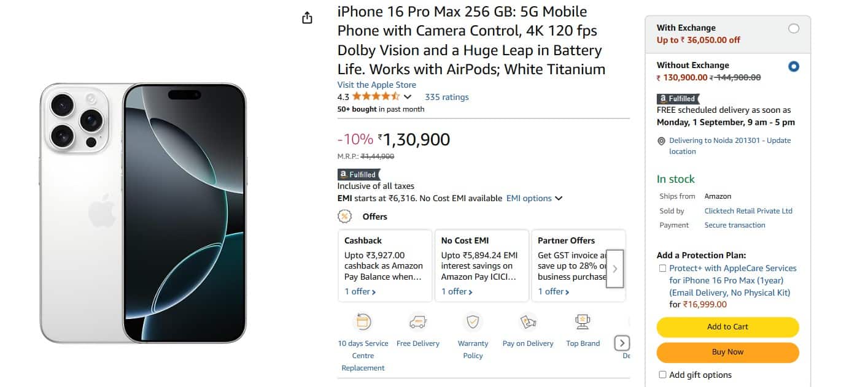Click the share icon above product image

[308, 18]
